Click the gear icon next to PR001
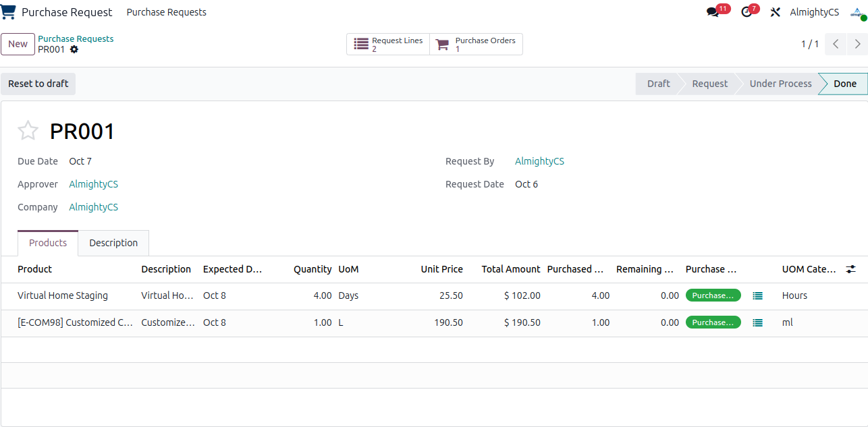868x427 pixels. pyautogui.click(x=74, y=49)
